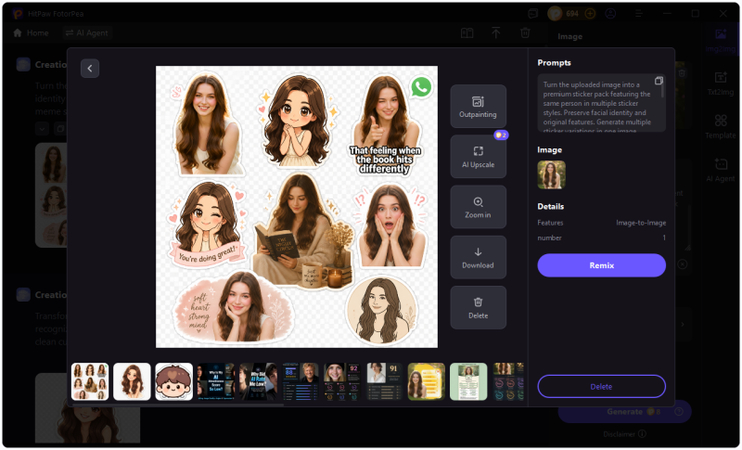Click the book icon in the top toolbar

coord(467,33)
